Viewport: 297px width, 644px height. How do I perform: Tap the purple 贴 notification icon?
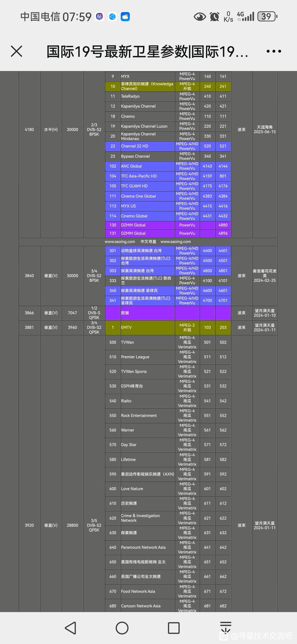pos(100,17)
